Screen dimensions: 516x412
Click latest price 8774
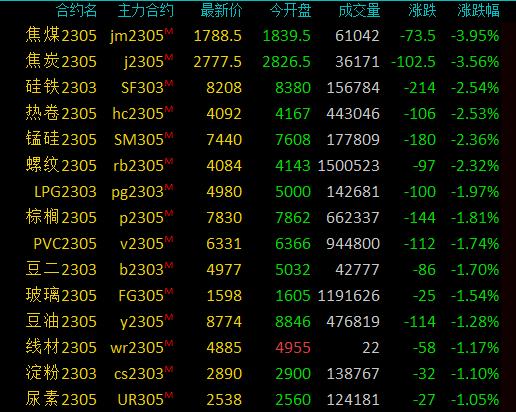coord(224,322)
